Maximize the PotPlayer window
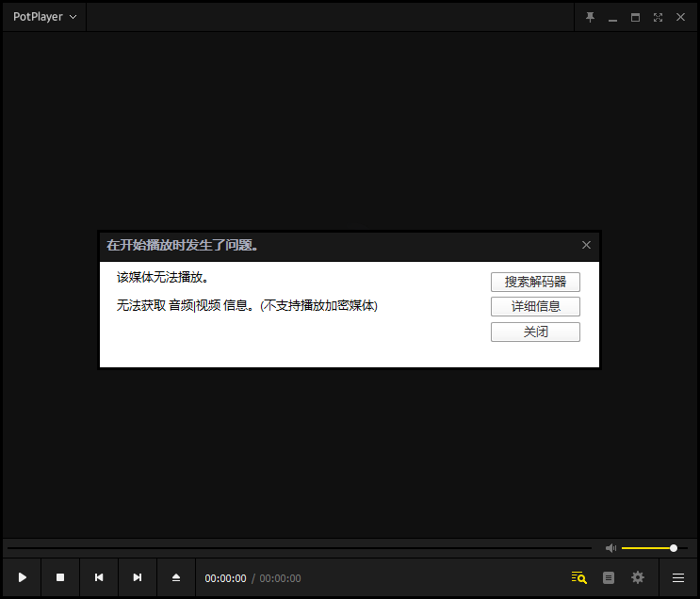The image size is (700, 599). click(x=635, y=17)
